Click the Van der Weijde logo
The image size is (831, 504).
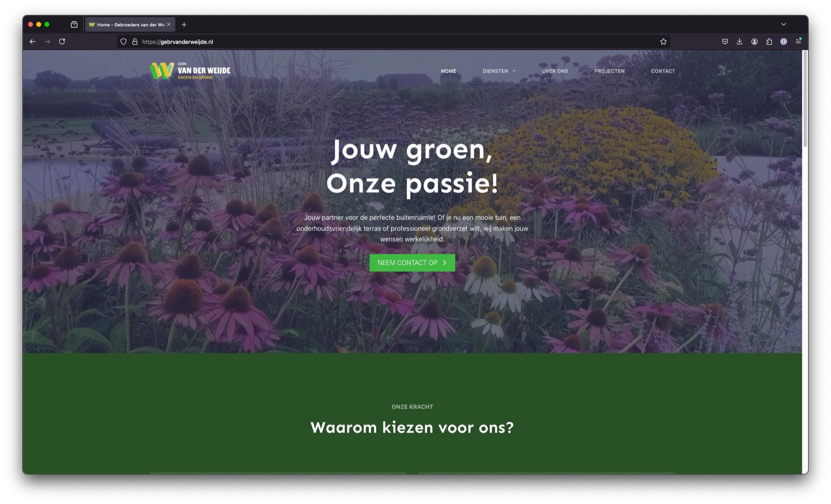tap(190, 71)
